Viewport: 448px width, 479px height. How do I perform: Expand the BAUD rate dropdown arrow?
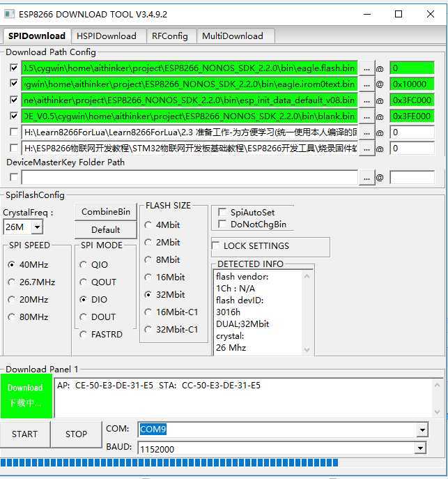[420, 448]
